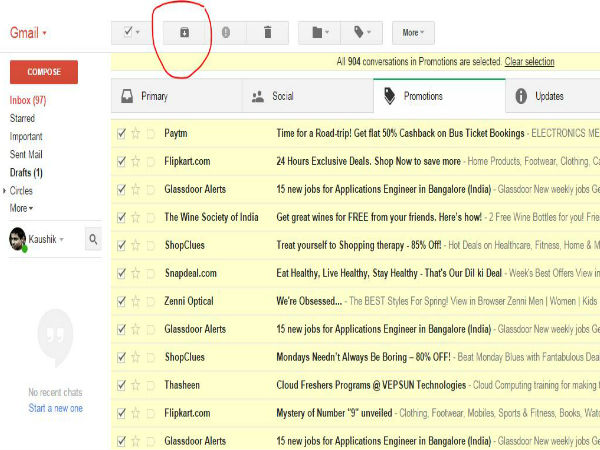Star the Mystery of Number 9 email

[x=135, y=413]
